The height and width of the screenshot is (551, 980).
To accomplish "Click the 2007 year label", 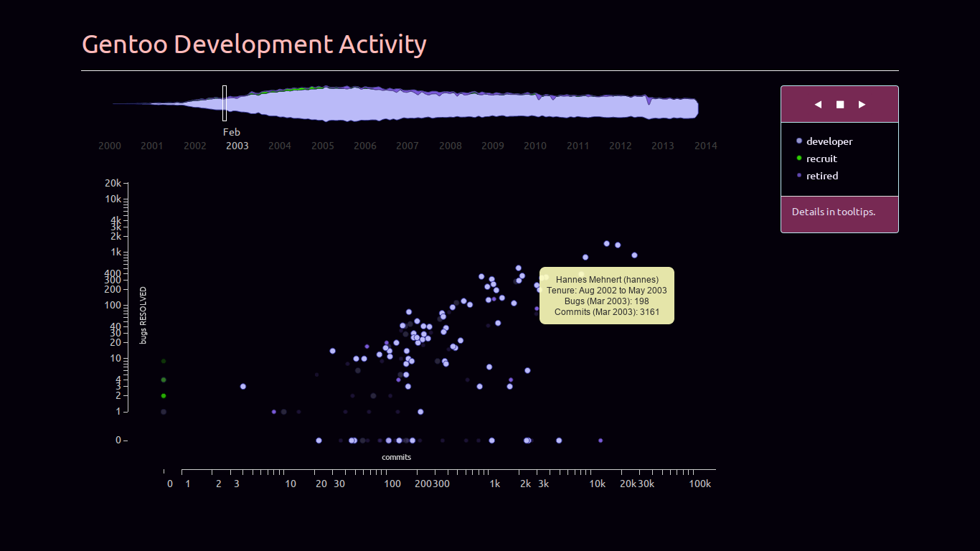I will (x=407, y=146).
